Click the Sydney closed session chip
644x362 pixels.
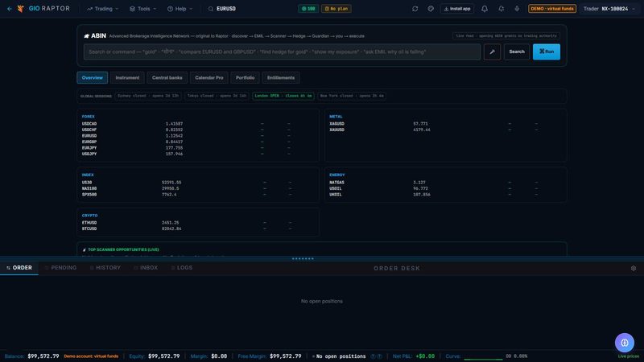pyautogui.click(x=148, y=96)
